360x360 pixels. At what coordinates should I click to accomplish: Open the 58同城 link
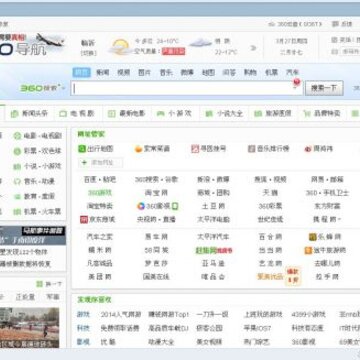coord(156,250)
